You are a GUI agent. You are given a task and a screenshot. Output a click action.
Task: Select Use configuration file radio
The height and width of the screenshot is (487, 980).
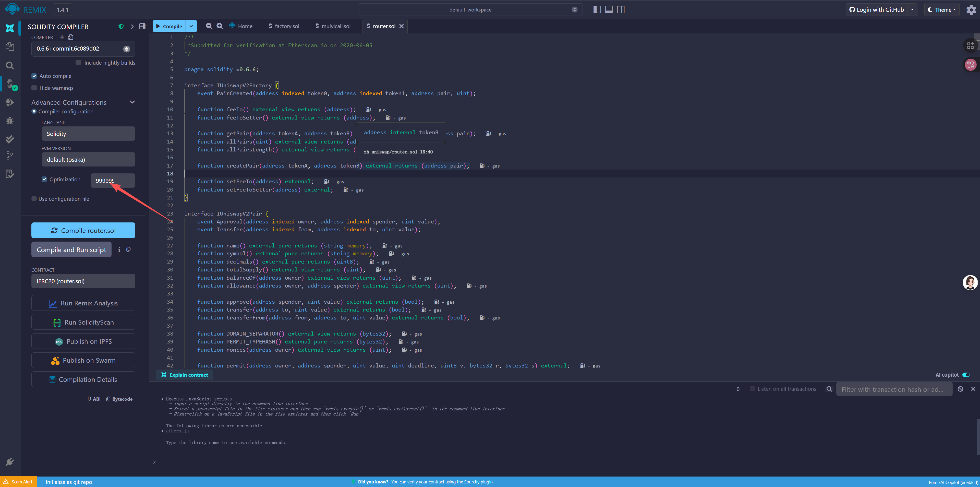tap(34, 199)
